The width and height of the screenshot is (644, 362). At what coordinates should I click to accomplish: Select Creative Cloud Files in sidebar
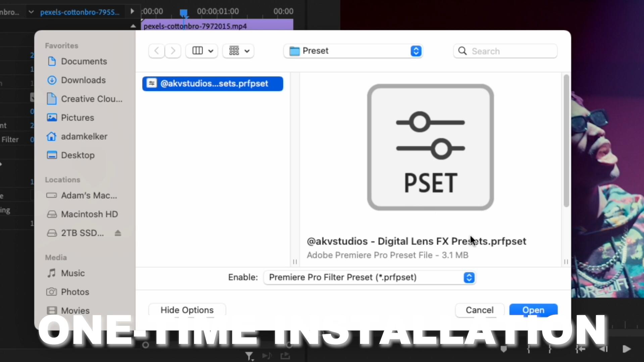[x=85, y=99]
